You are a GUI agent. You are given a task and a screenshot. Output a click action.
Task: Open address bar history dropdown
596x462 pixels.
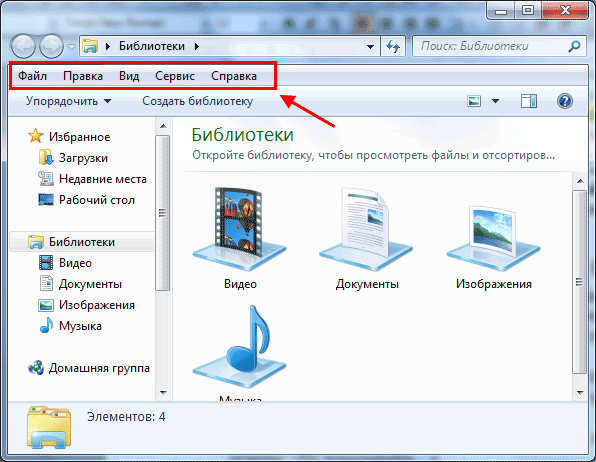[x=370, y=46]
